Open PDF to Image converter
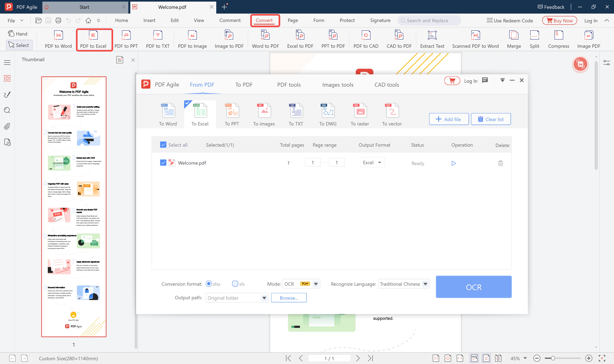Image resolution: width=614 pixels, height=364 pixels. [192, 39]
